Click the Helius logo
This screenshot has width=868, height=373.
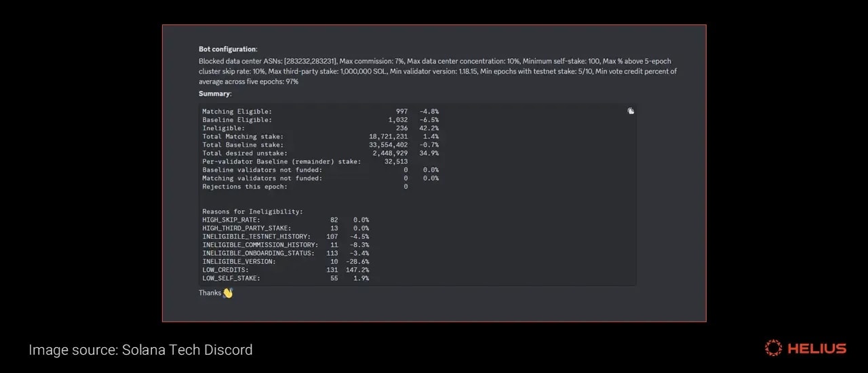pyautogui.click(x=806, y=349)
